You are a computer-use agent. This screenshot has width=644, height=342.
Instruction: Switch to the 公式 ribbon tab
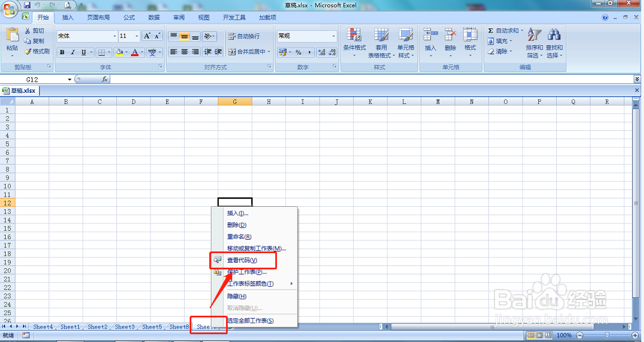(129, 17)
